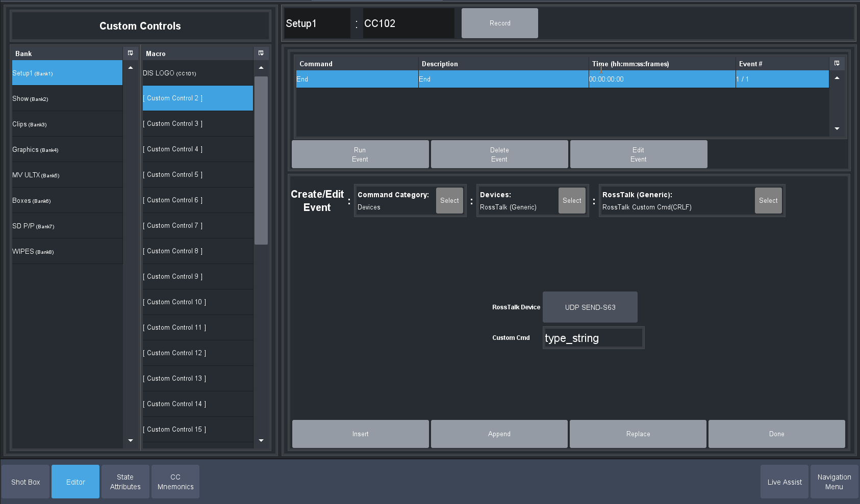The width and height of the screenshot is (860, 504).
Task: Open the RossTalk (Generic) Select dropdown
Action: tap(768, 200)
